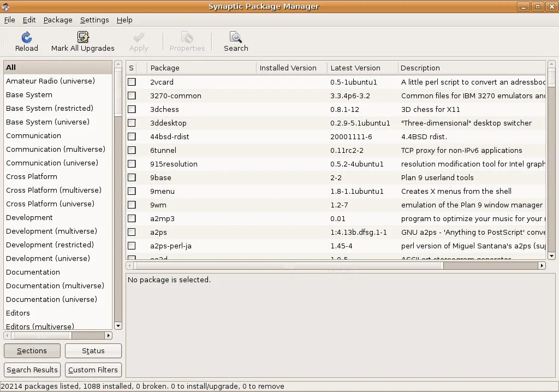Image resolution: width=559 pixels, height=392 pixels.
Task: Select the Development section
Action: click(58, 217)
